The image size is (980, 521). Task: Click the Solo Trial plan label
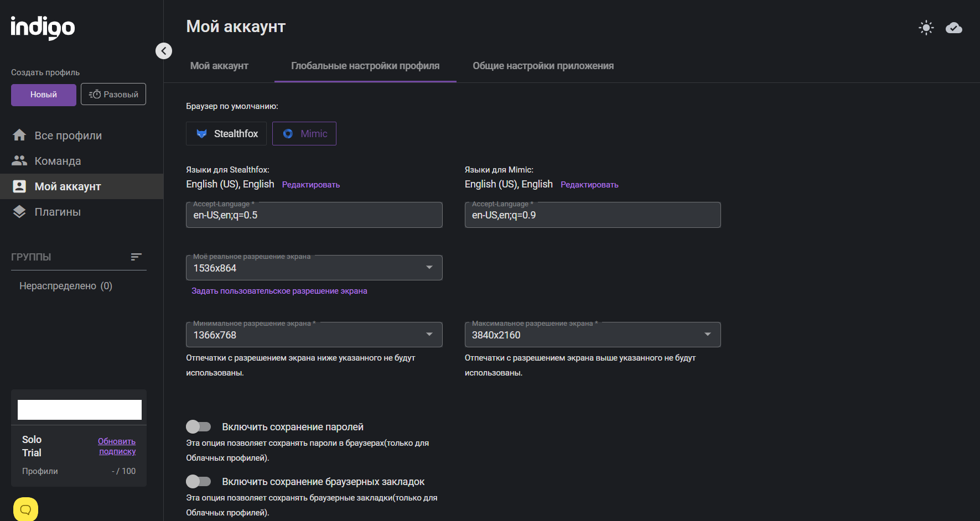coord(32,446)
